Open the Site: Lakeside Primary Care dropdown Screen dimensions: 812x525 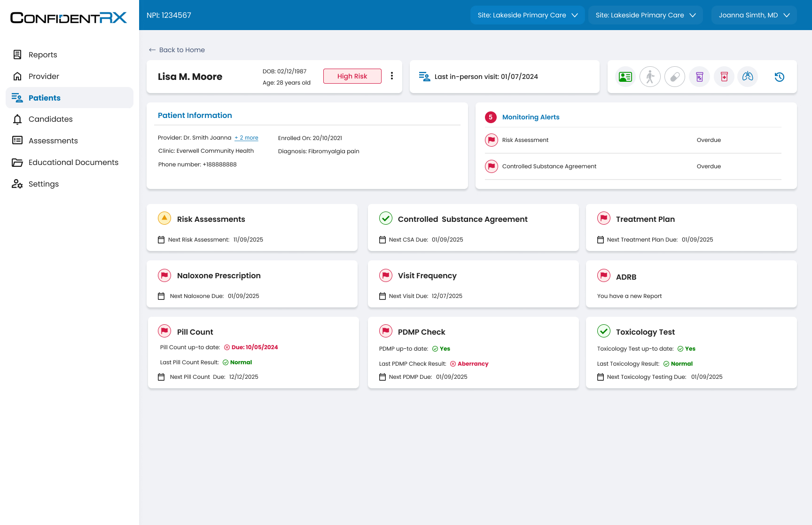click(x=527, y=15)
